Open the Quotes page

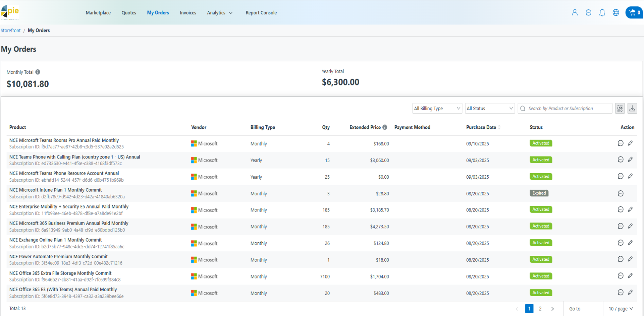pos(129,13)
